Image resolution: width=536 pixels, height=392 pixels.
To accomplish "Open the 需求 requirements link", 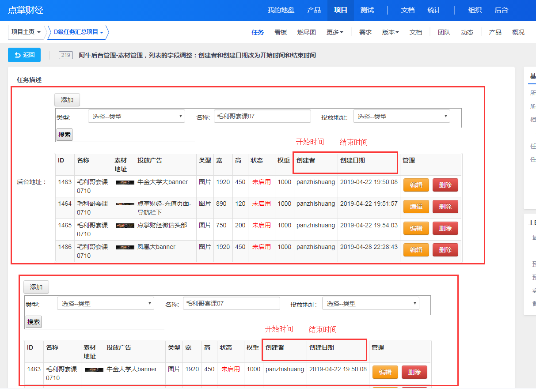I will pyautogui.click(x=365, y=32).
